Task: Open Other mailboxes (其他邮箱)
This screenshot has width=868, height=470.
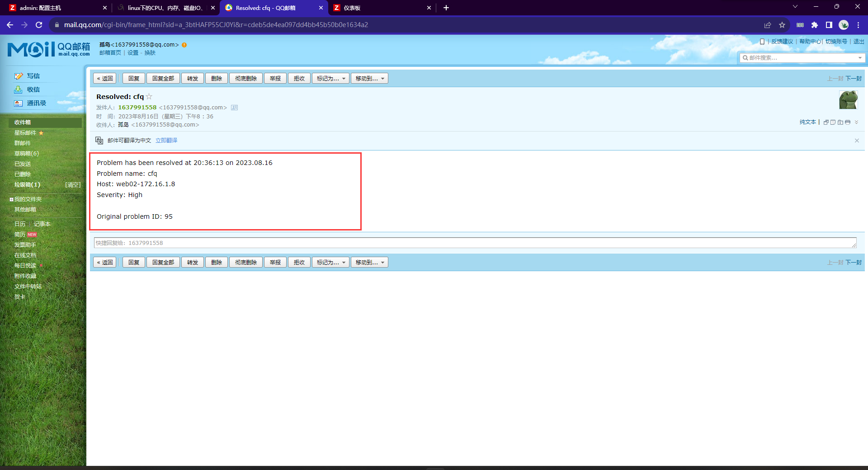Action: click(x=25, y=210)
